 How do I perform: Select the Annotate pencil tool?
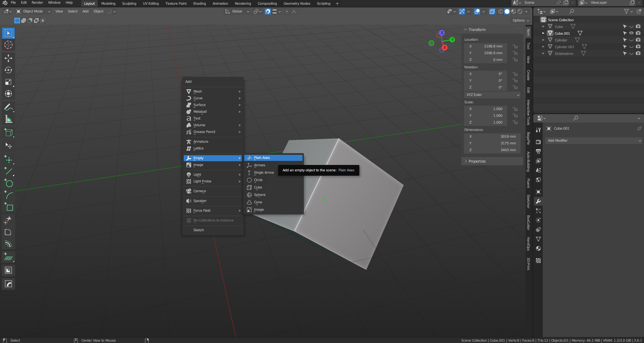8,107
